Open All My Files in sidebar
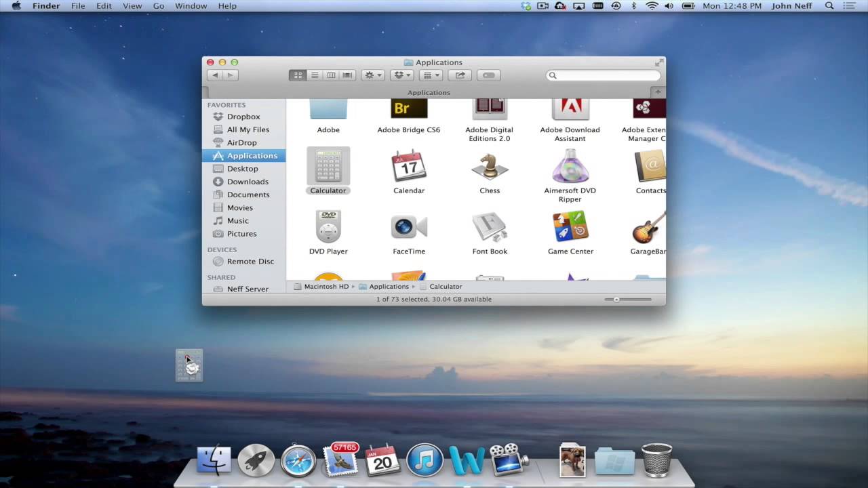This screenshot has width=868, height=488. click(244, 129)
